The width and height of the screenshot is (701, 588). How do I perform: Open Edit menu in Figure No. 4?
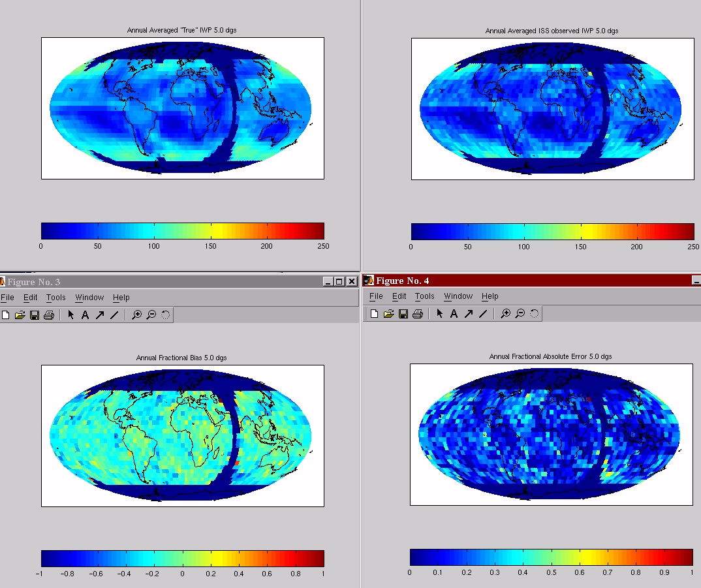pyautogui.click(x=399, y=296)
